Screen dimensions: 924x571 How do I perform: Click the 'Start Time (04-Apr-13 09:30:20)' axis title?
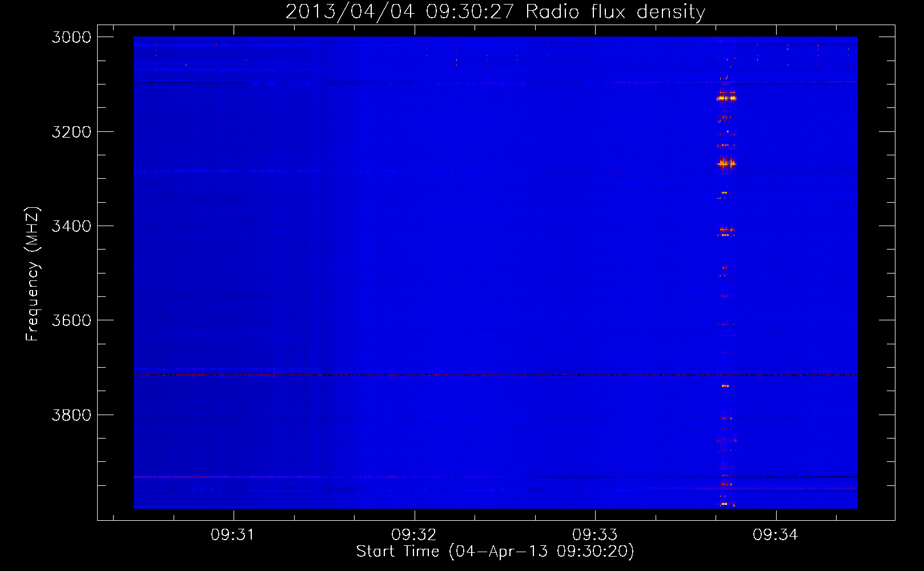pyautogui.click(x=495, y=552)
